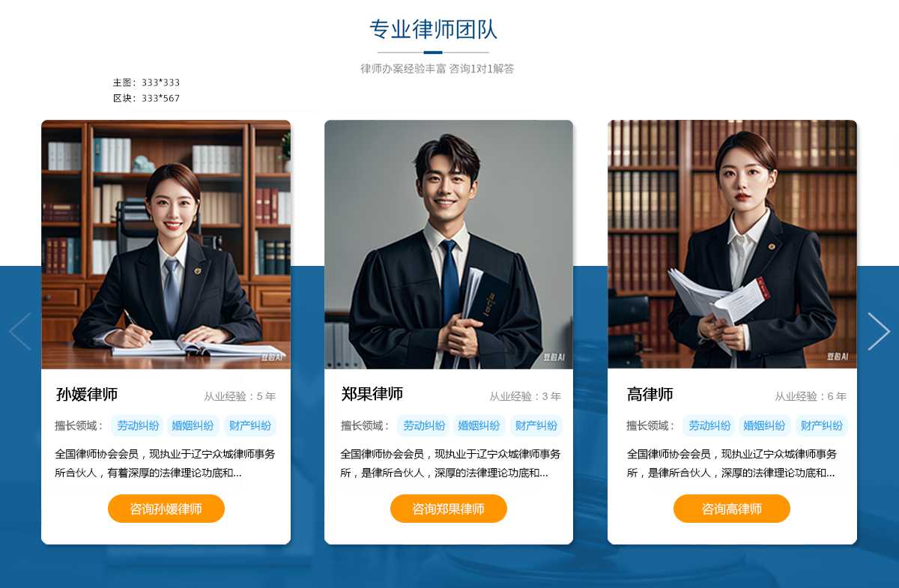Click the 专业律师团队 section title

433,29
